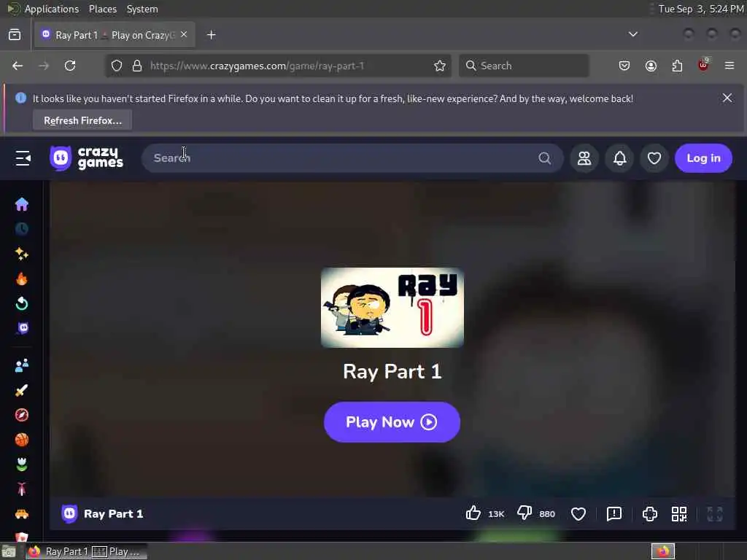Screen dimensions: 747x560
Task: Click the lock site info icon
Action: click(x=137, y=66)
